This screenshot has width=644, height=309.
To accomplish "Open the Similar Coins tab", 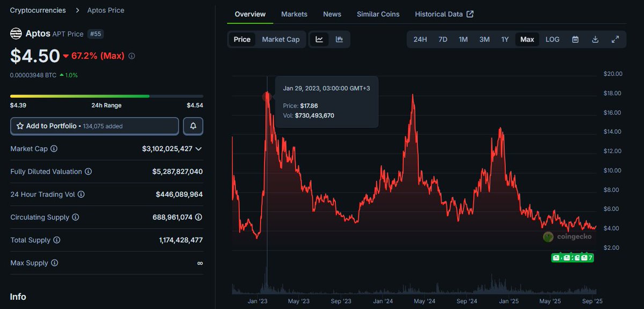I will 378,14.
